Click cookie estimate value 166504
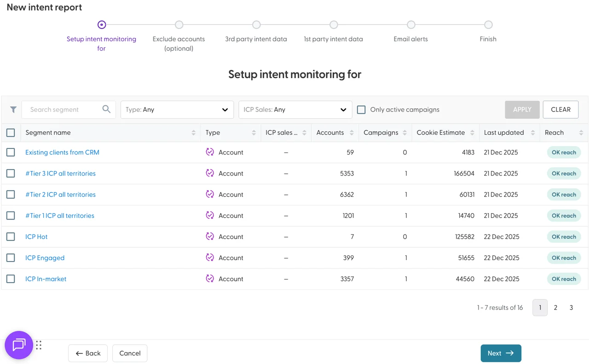The image size is (589, 364). tap(464, 173)
